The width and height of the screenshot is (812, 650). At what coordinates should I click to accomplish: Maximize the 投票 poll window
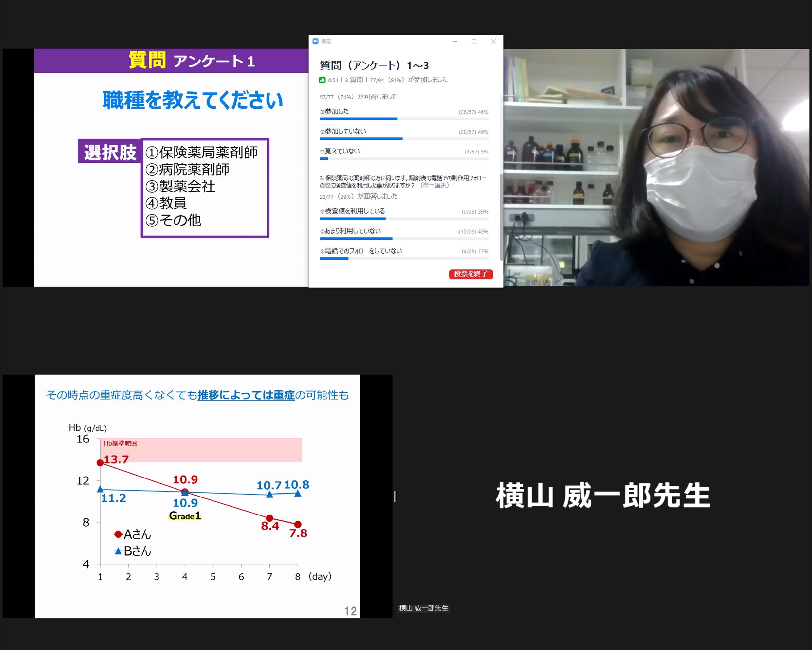(x=474, y=41)
